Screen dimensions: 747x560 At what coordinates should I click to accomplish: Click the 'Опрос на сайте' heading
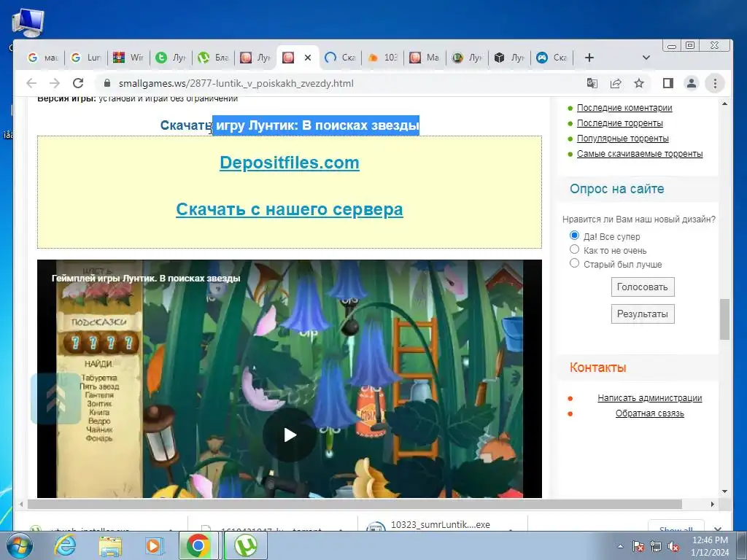[616, 189]
